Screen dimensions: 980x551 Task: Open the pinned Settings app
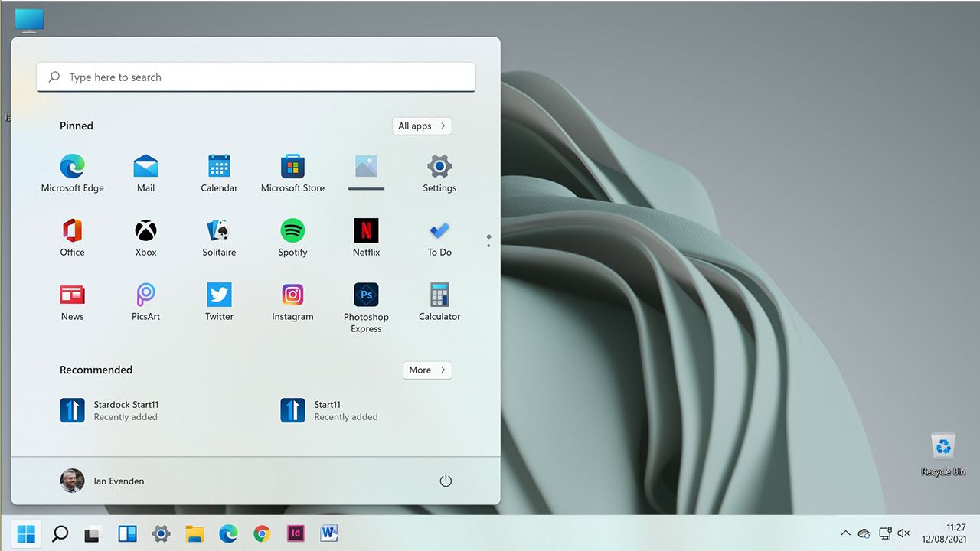439,174
